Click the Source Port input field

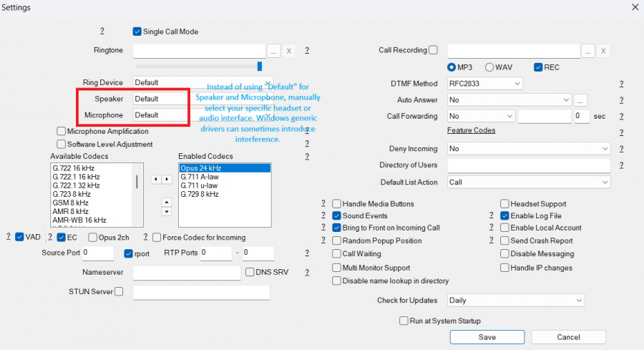click(x=98, y=253)
